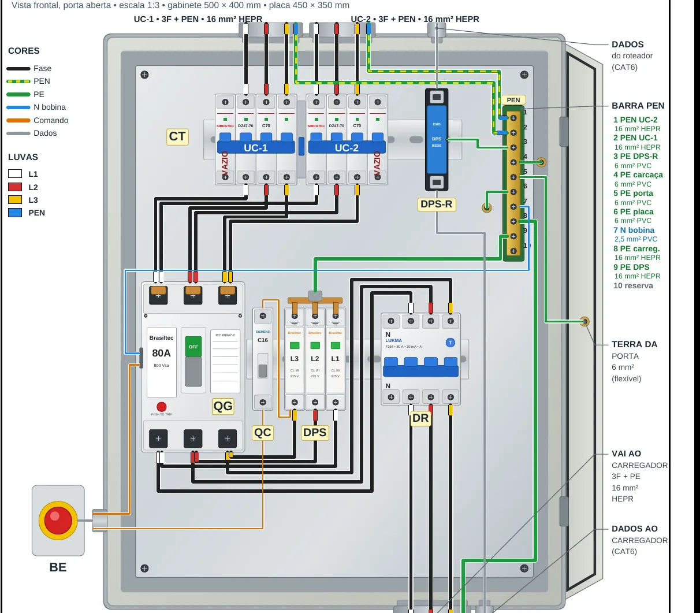Click the blue N bobina legend line
This screenshot has height=613, width=700.
point(18,107)
